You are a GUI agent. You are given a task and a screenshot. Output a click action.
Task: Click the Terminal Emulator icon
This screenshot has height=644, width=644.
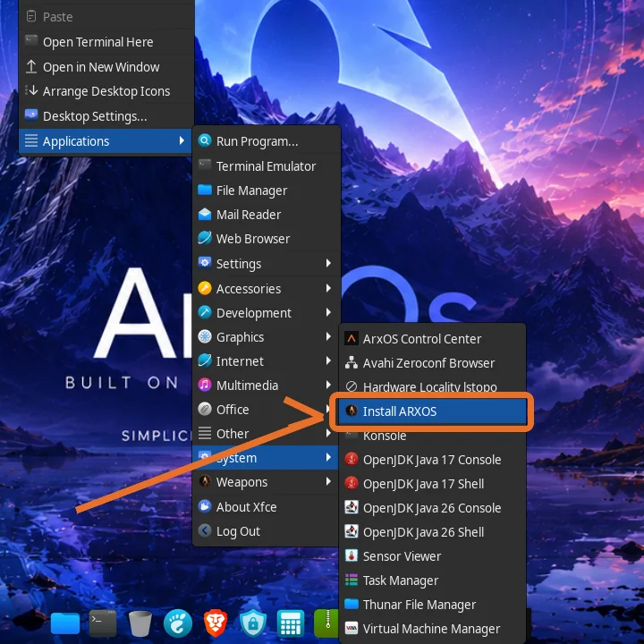[205, 165]
